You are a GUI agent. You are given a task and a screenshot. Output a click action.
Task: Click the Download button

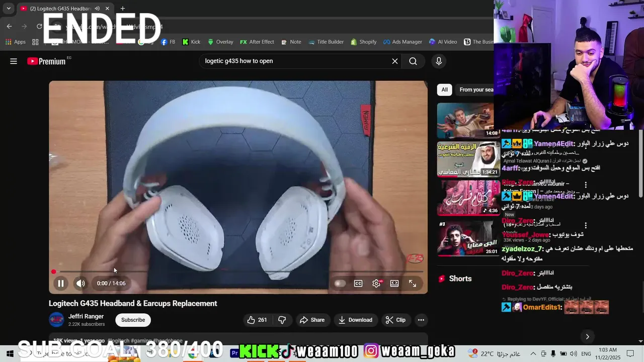coord(355,320)
